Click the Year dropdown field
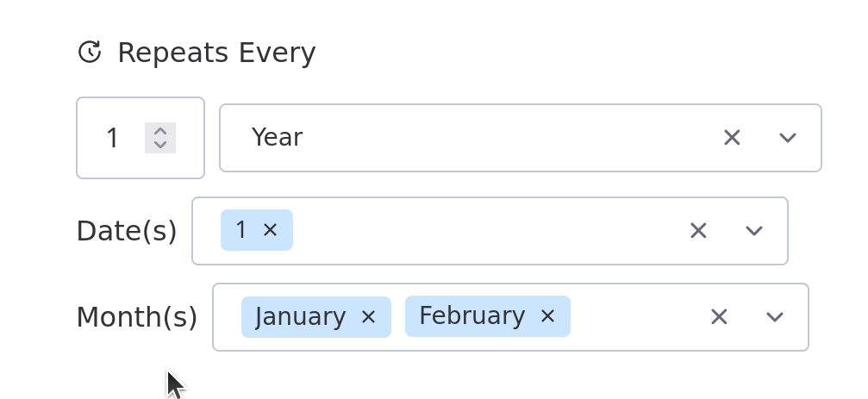Image resolution: width=868 pixels, height=399 pixels. click(x=474, y=138)
